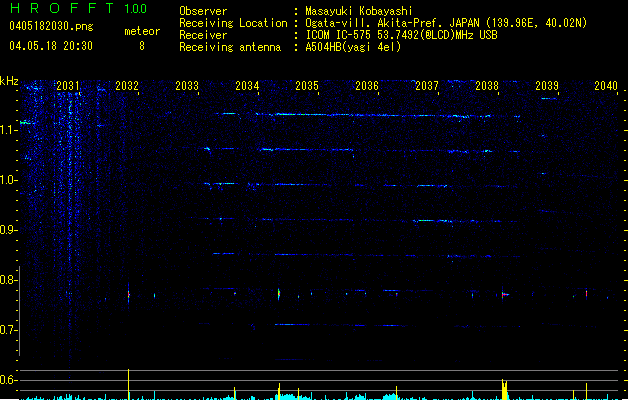Click the 2031 time marker

pyautogui.click(x=67, y=86)
